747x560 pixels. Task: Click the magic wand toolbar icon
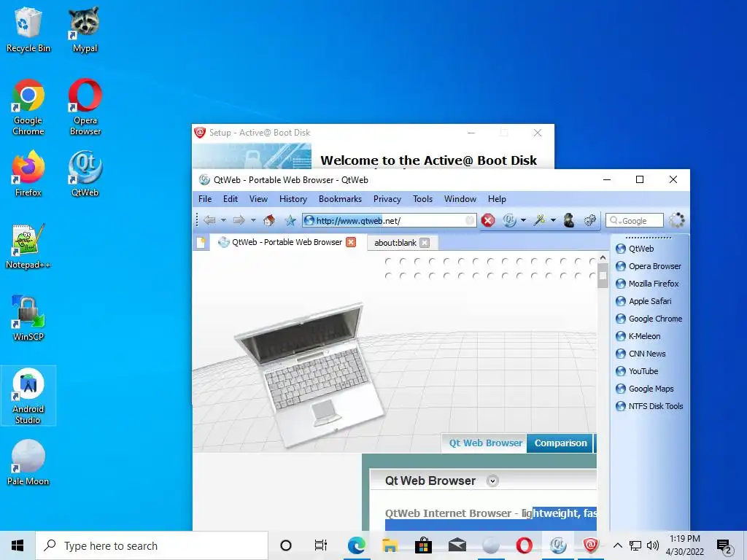(539, 220)
